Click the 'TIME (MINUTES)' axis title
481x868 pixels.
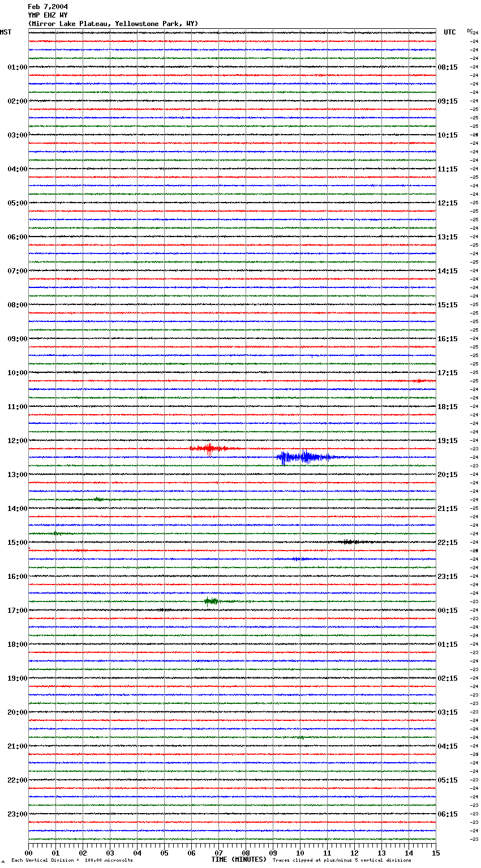(x=239, y=860)
